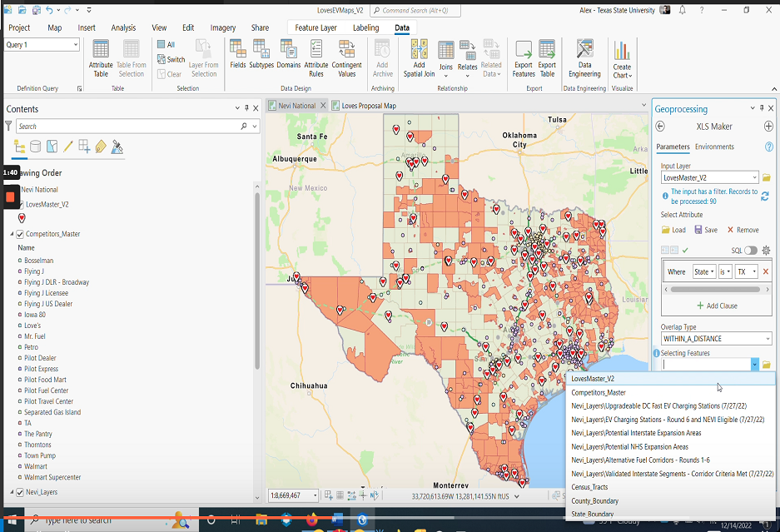Open the Subtypes view
Image resolution: width=780 pixels, height=532 pixels.
(261, 54)
